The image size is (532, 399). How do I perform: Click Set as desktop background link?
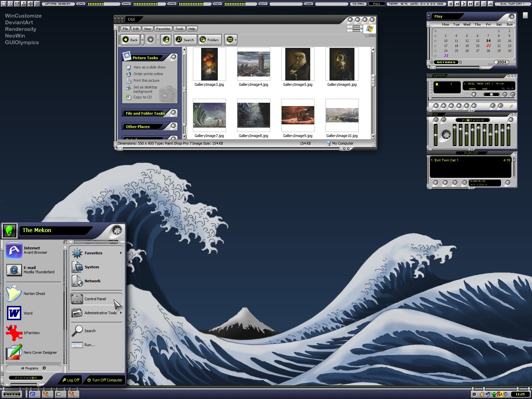[145, 89]
